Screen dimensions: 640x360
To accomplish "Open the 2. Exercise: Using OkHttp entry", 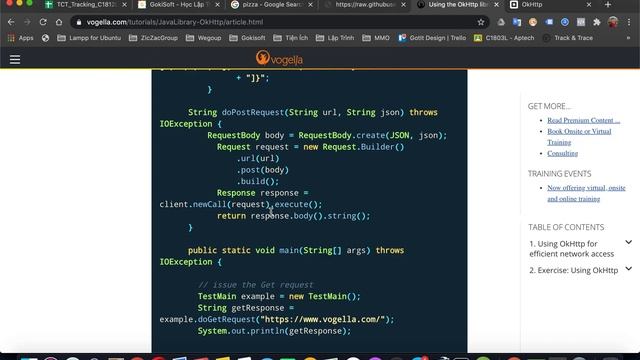I will click(x=573, y=270).
